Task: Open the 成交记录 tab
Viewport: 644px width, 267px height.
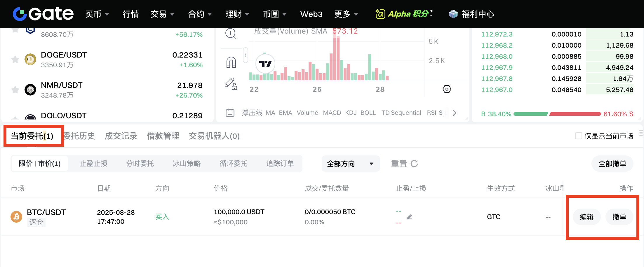Action: (x=121, y=136)
